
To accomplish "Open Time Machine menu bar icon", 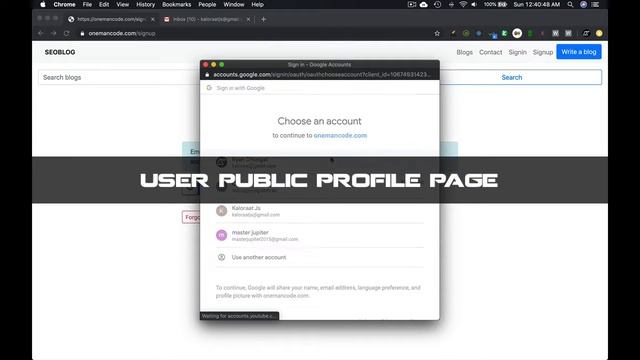I will click(x=437, y=4).
